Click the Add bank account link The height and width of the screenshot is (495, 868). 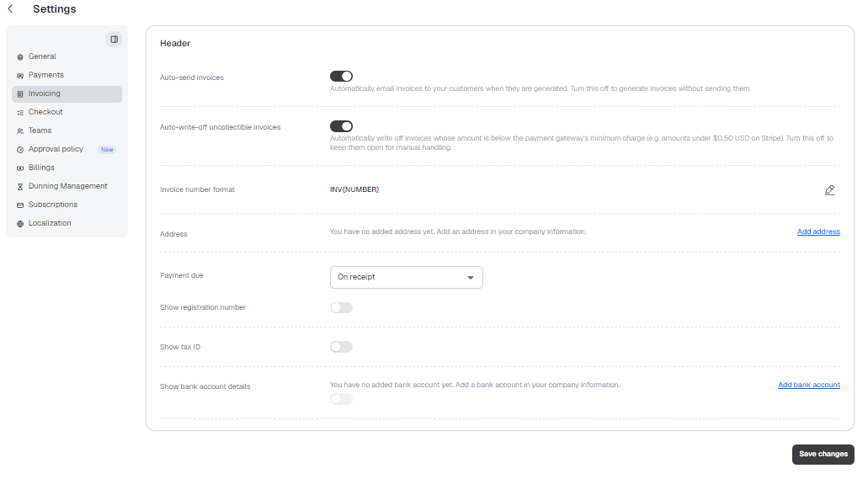809,385
